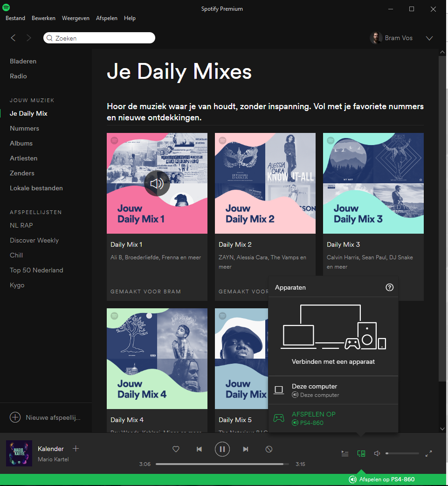Open Artiesten in the sidebar

click(x=24, y=158)
